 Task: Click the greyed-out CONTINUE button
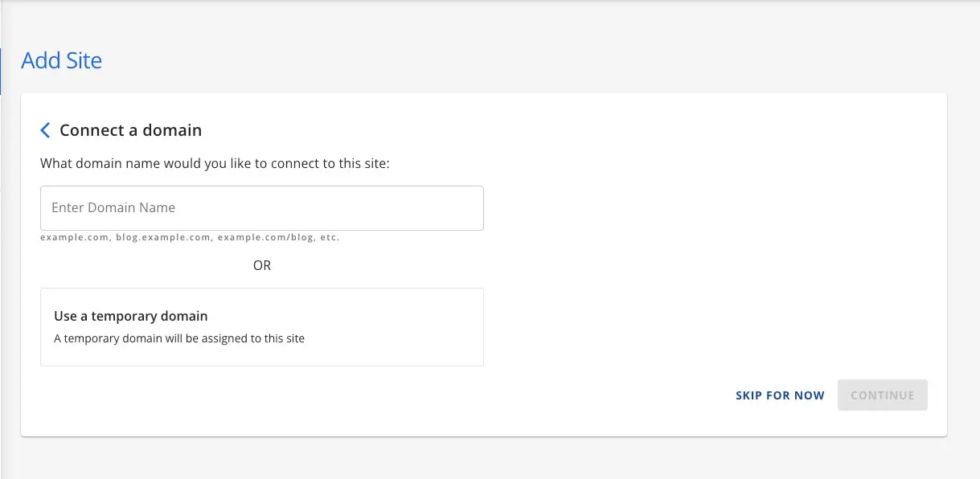pyautogui.click(x=882, y=395)
